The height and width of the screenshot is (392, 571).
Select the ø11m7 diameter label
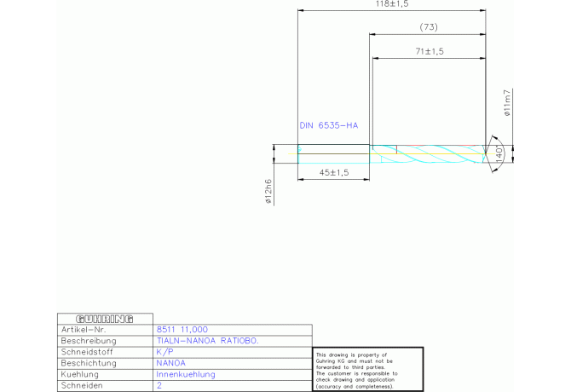(507, 104)
